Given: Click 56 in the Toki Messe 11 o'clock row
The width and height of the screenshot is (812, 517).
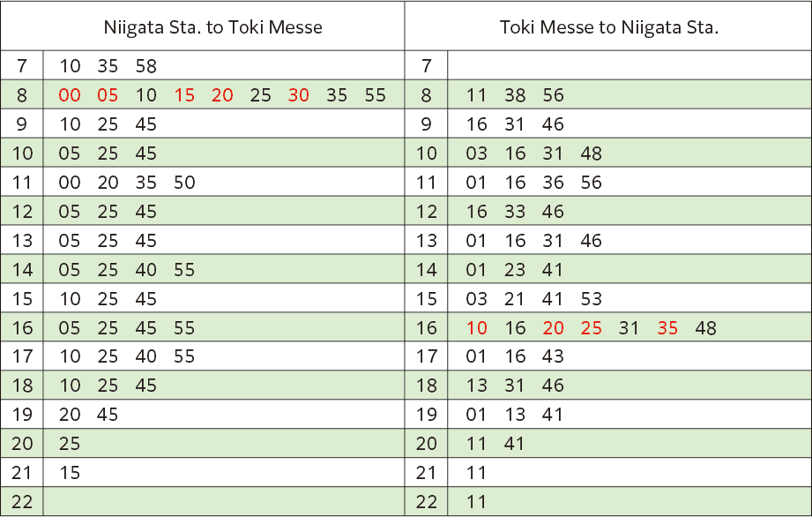Looking at the screenshot, I should tap(592, 183).
